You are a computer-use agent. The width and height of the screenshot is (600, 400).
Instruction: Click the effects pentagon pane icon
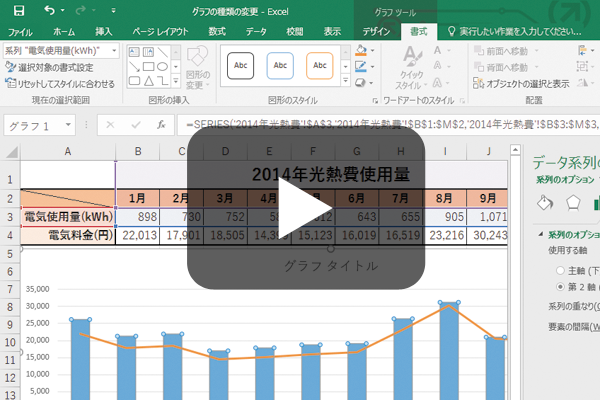tap(573, 203)
